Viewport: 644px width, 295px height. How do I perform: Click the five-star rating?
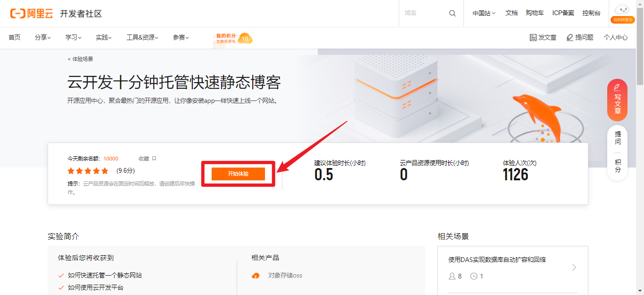tap(88, 171)
